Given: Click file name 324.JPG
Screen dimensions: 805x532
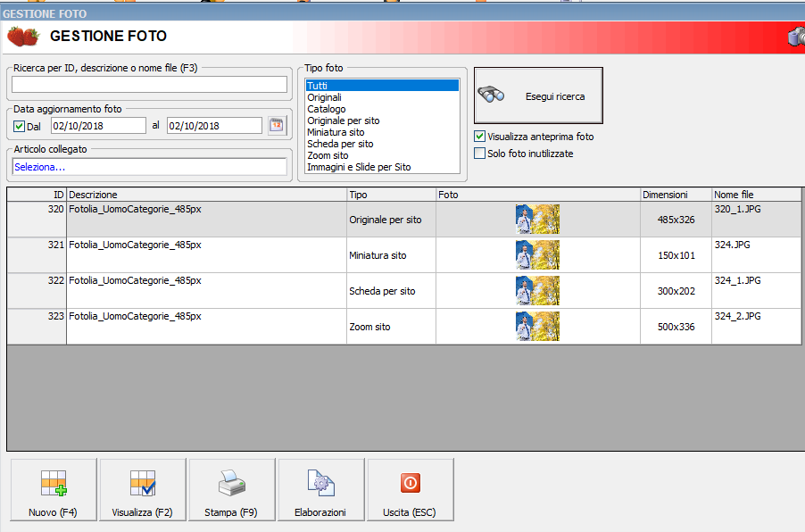Looking at the screenshot, I should tap(732, 245).
